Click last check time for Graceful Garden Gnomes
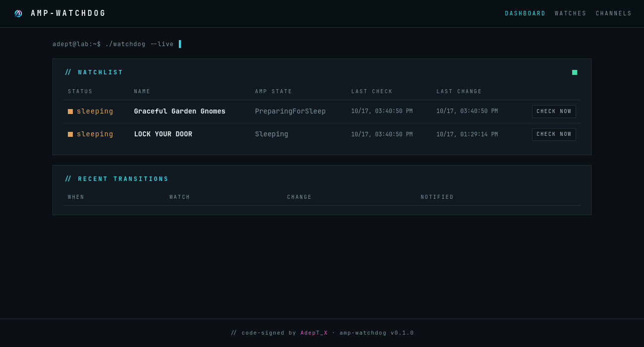The image size is (644, 347). [x=382, y=112]
